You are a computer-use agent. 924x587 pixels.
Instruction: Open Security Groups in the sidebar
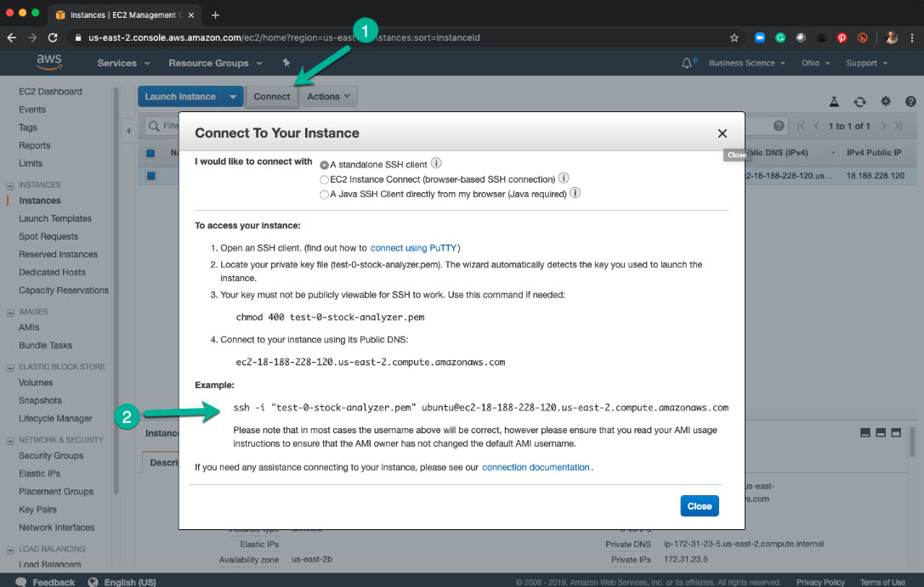click(x=51, y=455)
